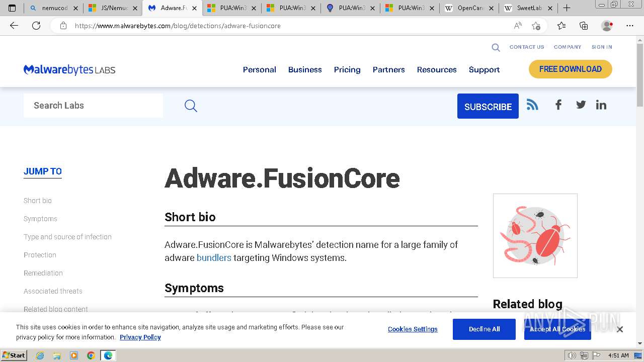Open the Pricing menu item
Image resolution: width=644 pixels, height=362 pixels.
347,70
